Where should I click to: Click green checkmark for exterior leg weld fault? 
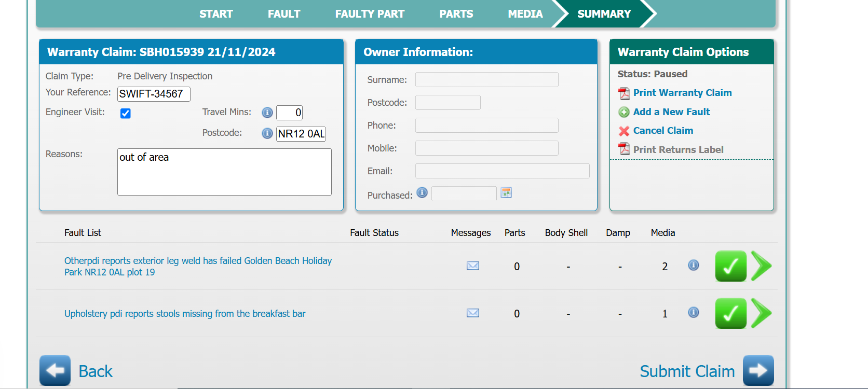731,266
